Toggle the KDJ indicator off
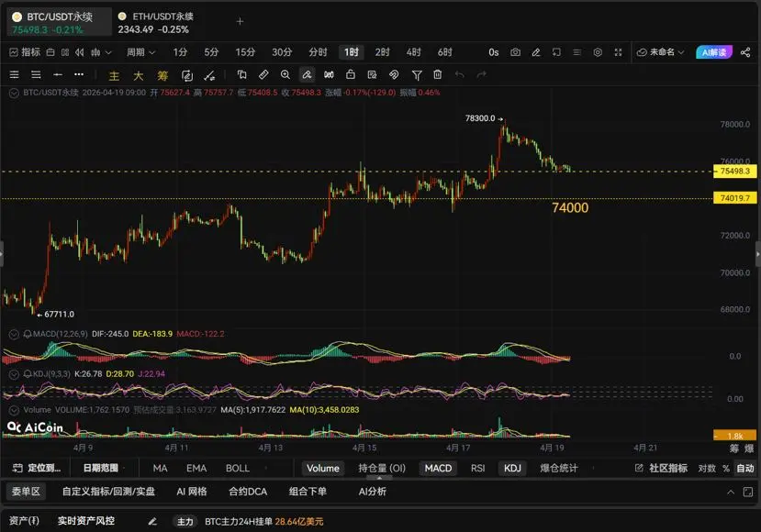 click(512, 468)
